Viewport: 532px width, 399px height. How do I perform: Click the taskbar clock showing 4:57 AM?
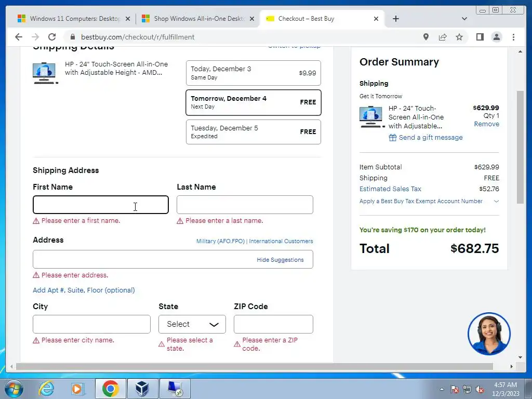click(506, 389)
